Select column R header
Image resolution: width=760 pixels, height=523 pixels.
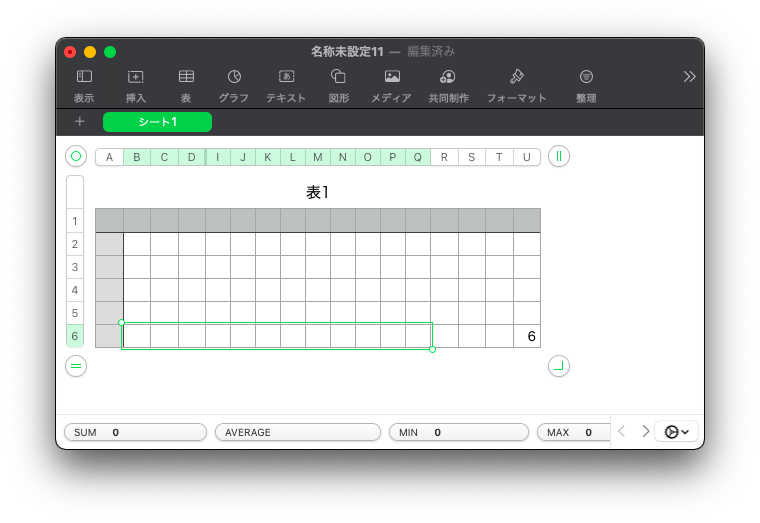[x=444, y=157]
